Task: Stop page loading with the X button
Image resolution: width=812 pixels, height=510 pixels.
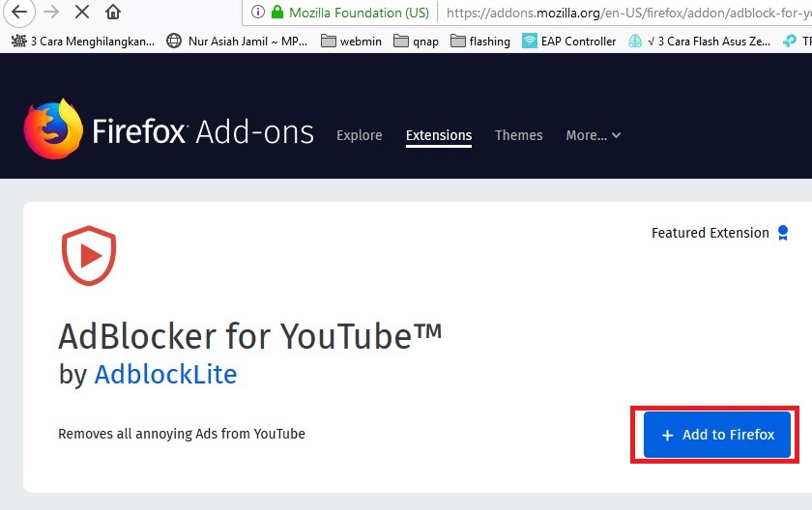Action: [x=82, y=12]
